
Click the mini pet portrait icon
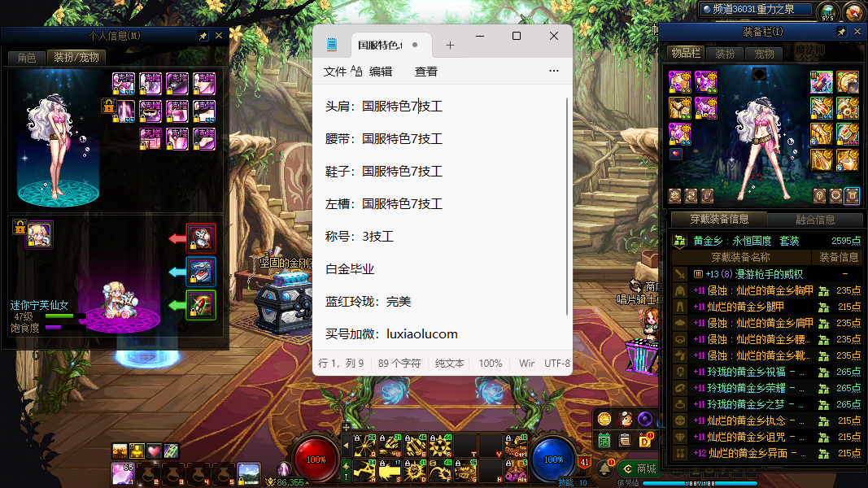(37, 234)
